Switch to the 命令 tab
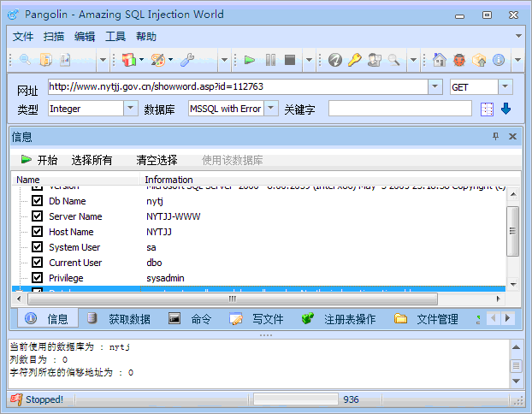This screenshot has height=414, width=532. 190,319
